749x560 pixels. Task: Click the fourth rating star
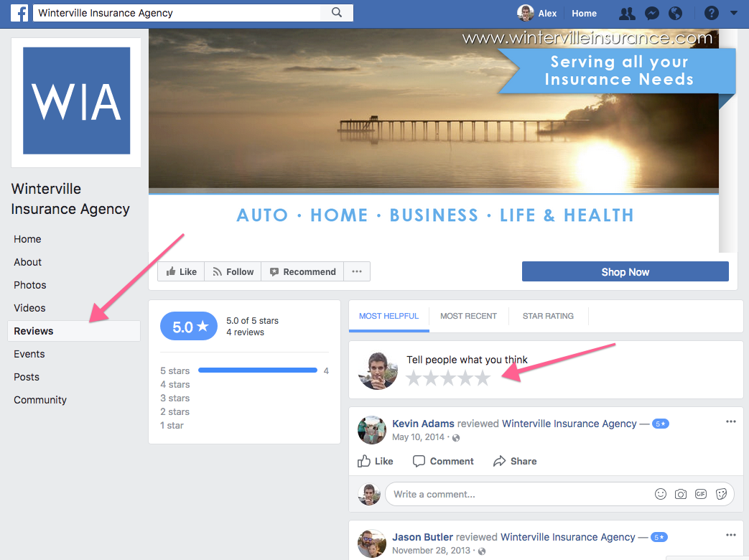click(x=465, y=378)
